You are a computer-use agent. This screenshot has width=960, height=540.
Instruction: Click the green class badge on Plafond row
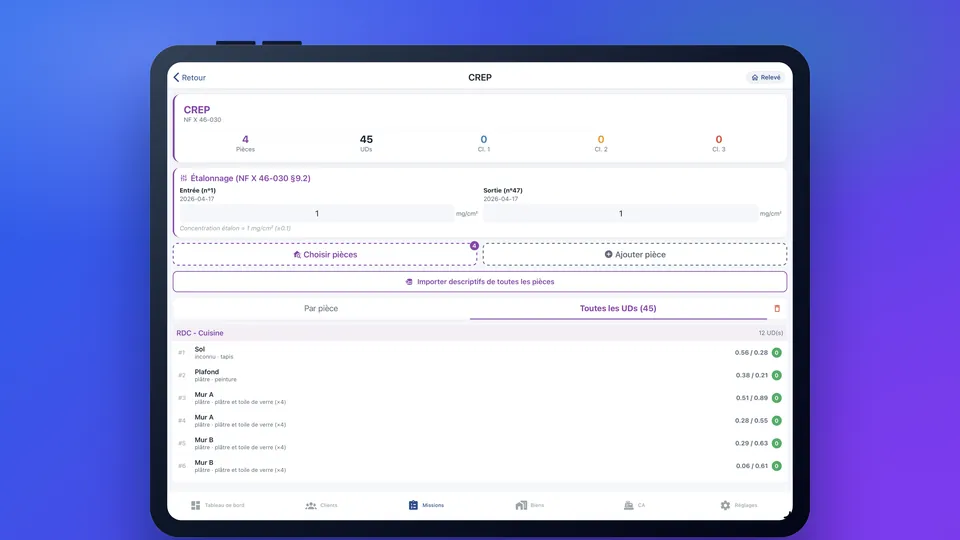pos(776,375)
